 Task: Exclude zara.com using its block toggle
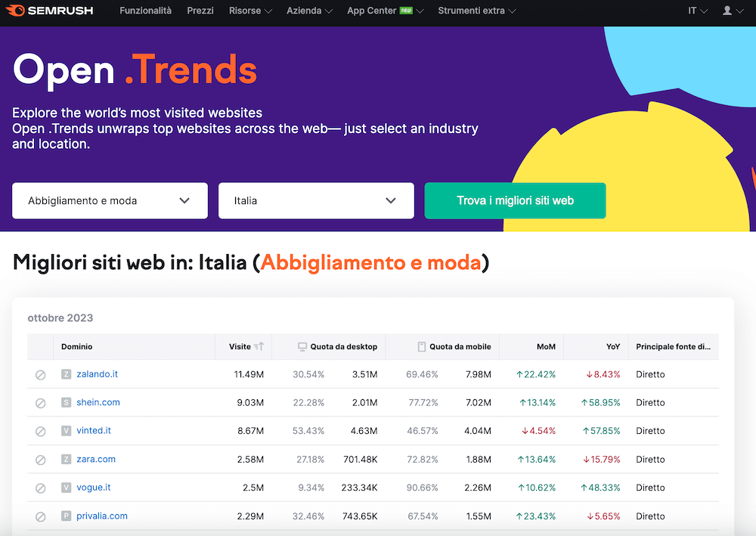pyautogui.click(x=40, y=459)
